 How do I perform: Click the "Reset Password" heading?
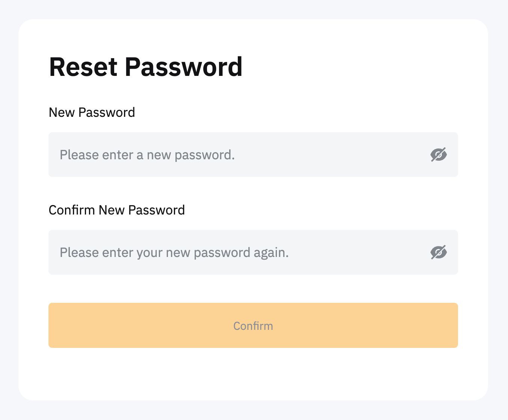pyautogui.click(x=146, y=67)
